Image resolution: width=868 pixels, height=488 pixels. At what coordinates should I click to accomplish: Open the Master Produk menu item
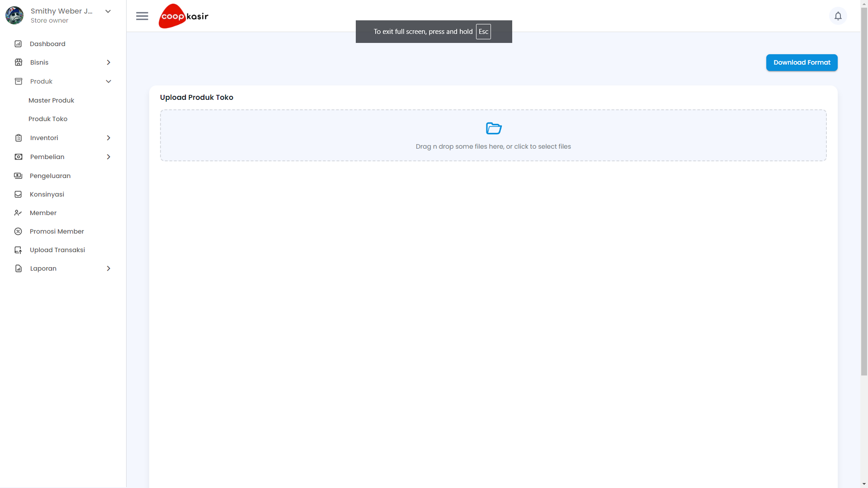pos(52,100)
